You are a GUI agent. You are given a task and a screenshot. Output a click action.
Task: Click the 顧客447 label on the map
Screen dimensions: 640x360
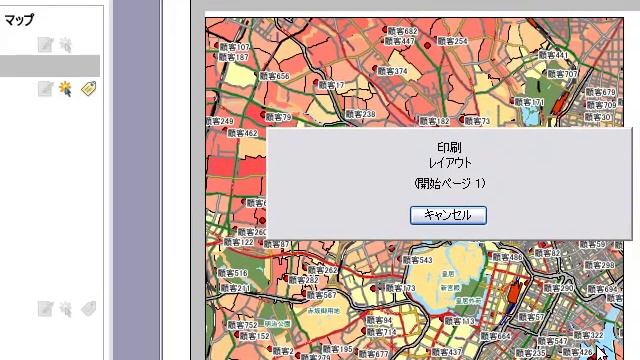pos(400,41)
